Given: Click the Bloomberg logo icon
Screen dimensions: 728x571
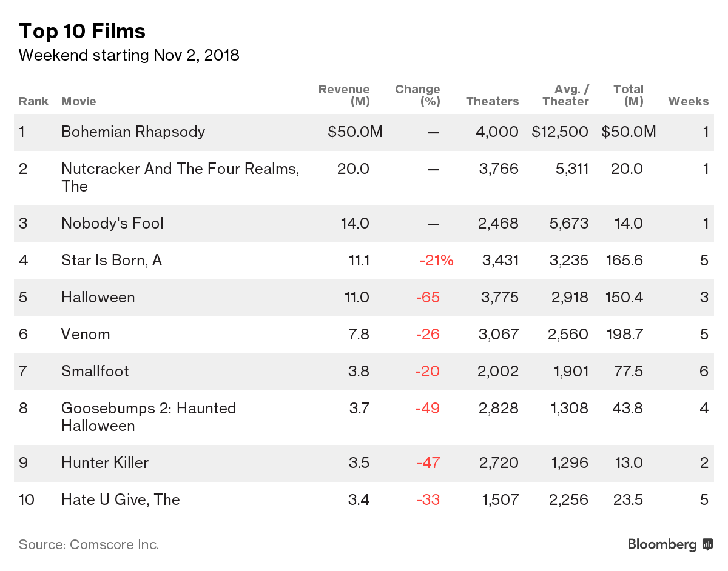Looking at the screenshot, I should point(707,544).
